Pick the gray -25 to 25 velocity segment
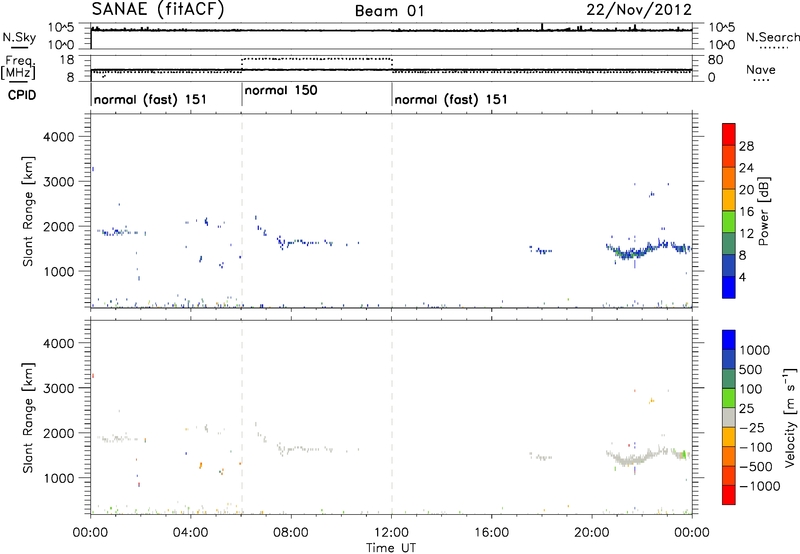This screenshot has height=554, width=800. pyautogui.click(x=729, y=417)
